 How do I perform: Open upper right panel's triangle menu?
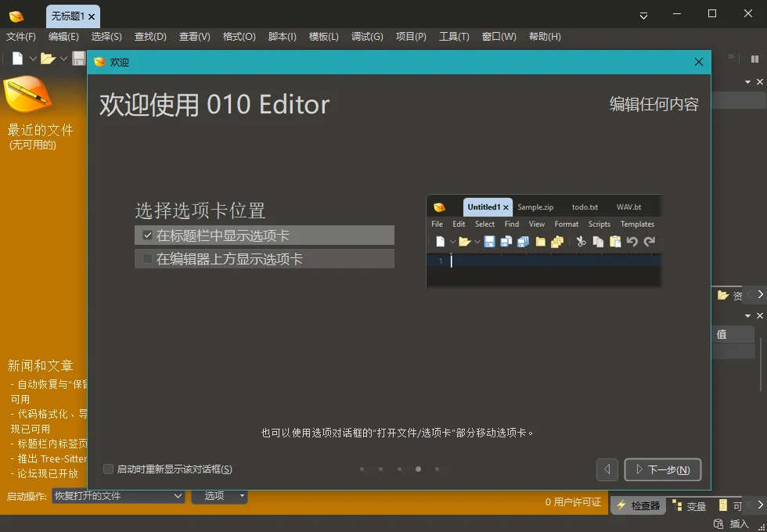tap(747, 82)
